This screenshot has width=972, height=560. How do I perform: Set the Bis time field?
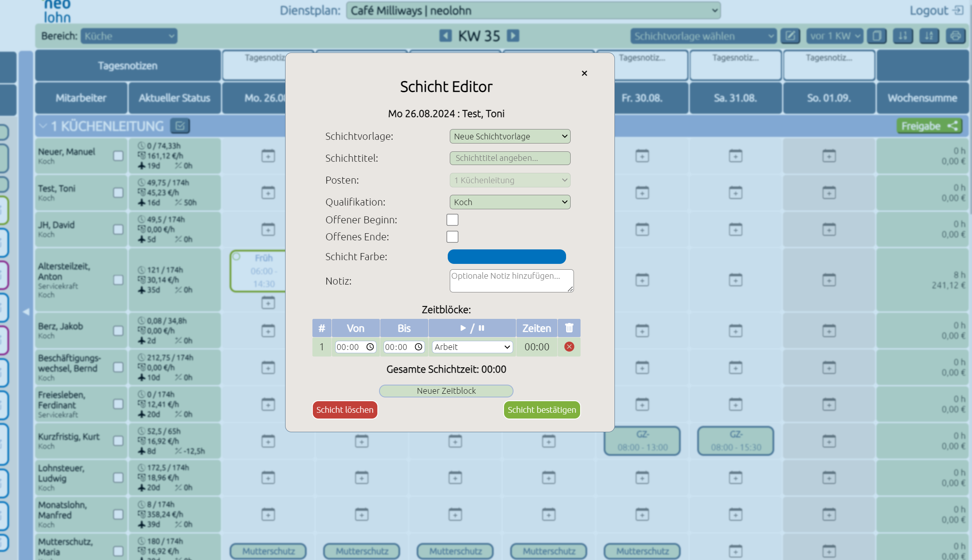pos(404,347)
